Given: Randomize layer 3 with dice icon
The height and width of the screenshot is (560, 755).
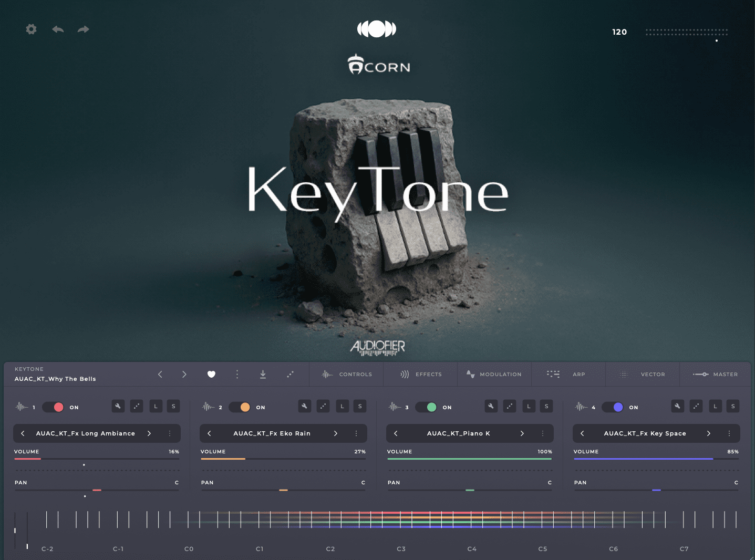Looking at the screenshot, I should click(510, 406).
